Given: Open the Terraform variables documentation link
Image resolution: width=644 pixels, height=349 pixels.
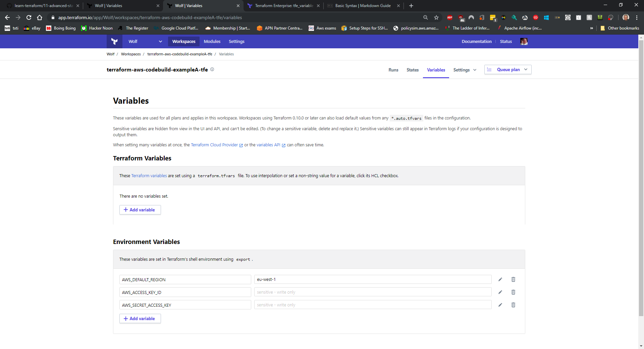Looking at the screenshot, I should click(149, 176).
